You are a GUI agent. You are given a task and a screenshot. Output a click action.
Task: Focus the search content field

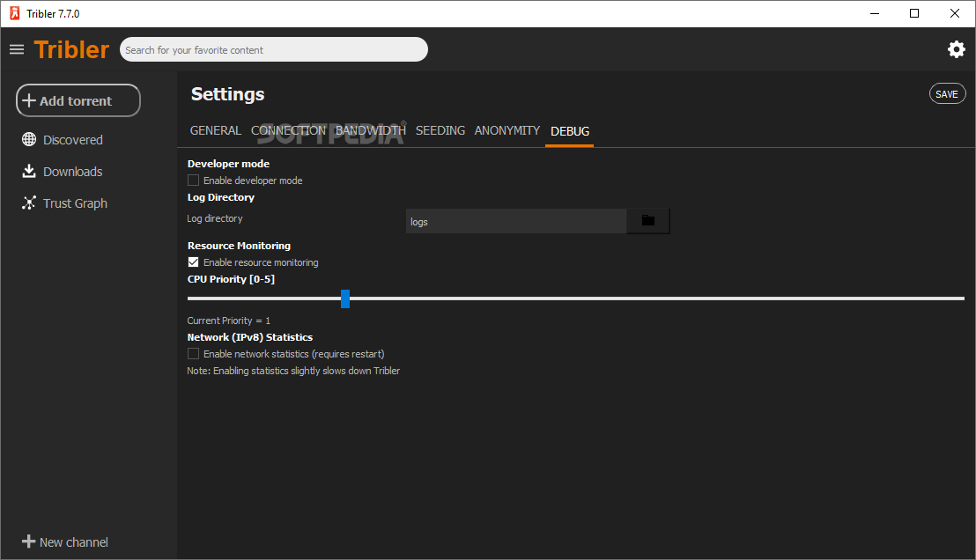[274, 50]
